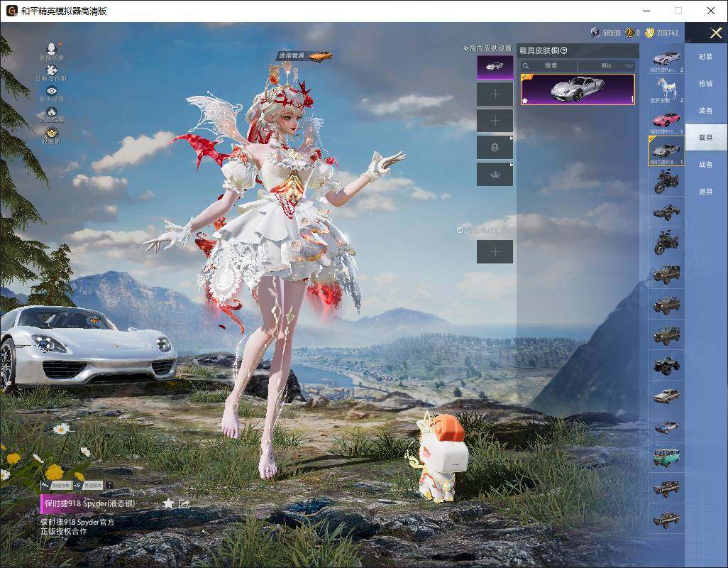Switch to the 枪械 tab
This screenshot has height=568, width=728.
(706, 84)
